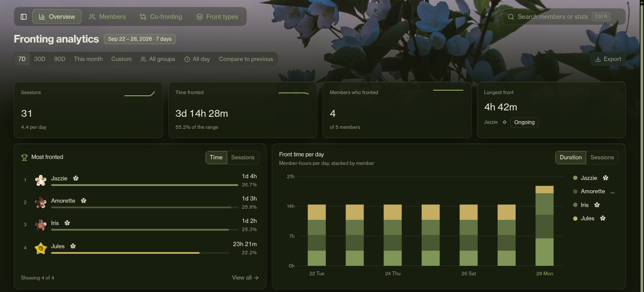The width and height of the screenshot is (644, 292).
Task: Toggle Compare to previous
Action: (x=246, y=59)
